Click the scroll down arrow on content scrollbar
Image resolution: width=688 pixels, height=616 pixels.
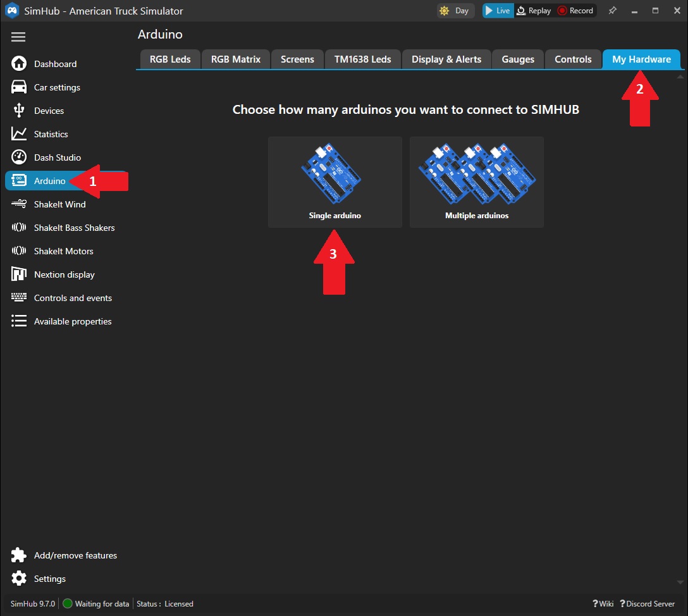point(680,582)
